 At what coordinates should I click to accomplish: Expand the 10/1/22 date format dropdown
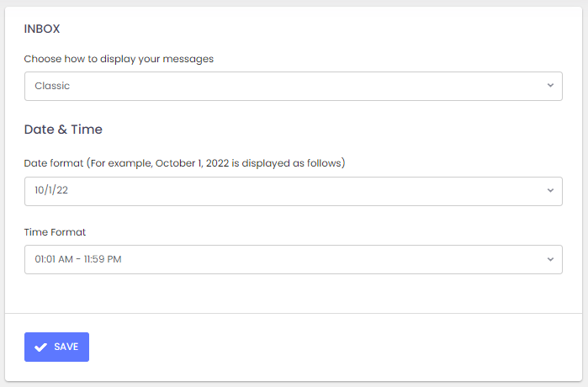tap(293, 191)
